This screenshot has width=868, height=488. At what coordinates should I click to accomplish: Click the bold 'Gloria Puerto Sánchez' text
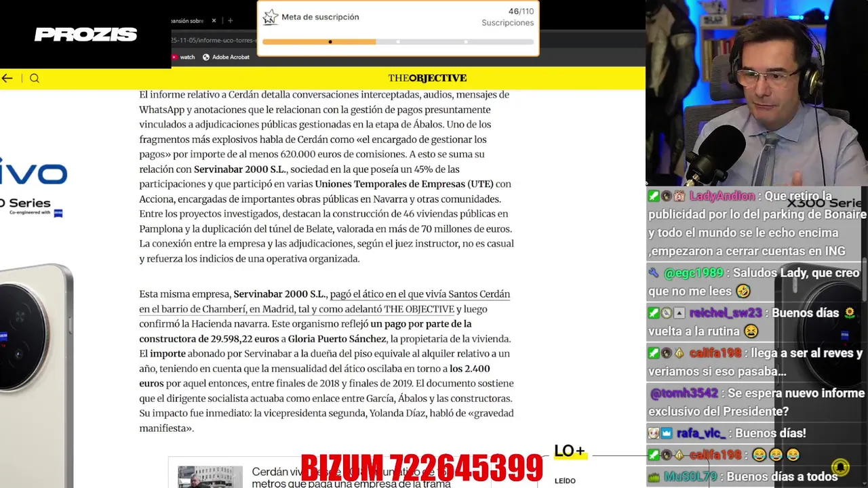click(337, 339)
